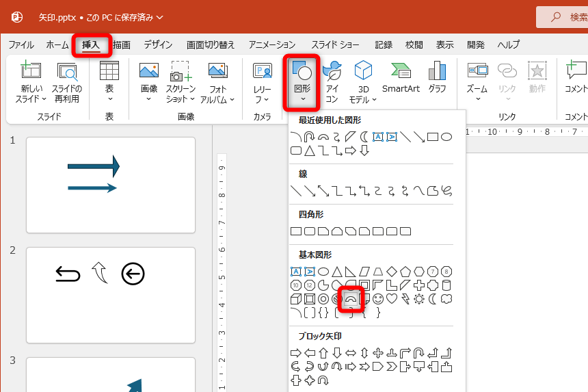Open the ヘルプ tab
Screen dimensions: 588x392
[508, 45]
